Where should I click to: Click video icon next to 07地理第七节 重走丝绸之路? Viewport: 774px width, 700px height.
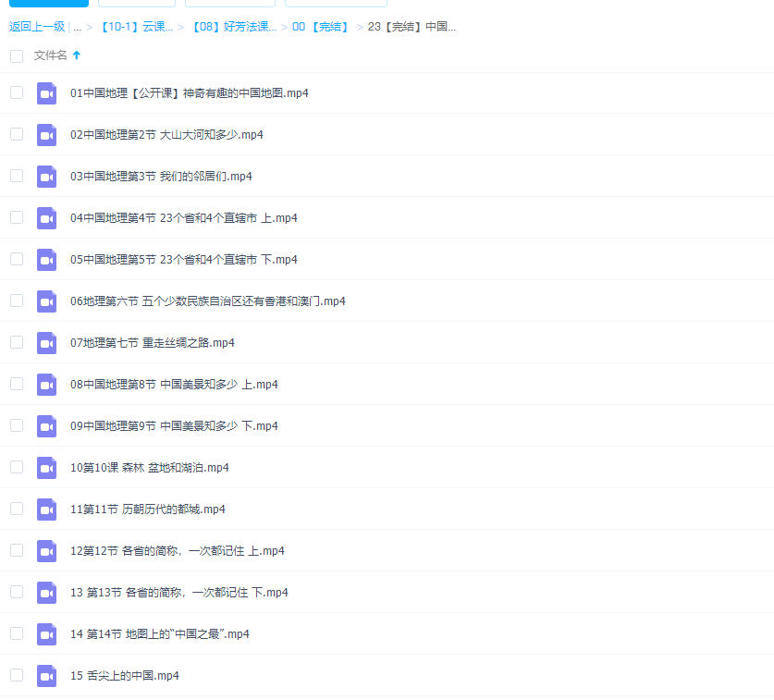pyautogui.click(x=46, y=343)
